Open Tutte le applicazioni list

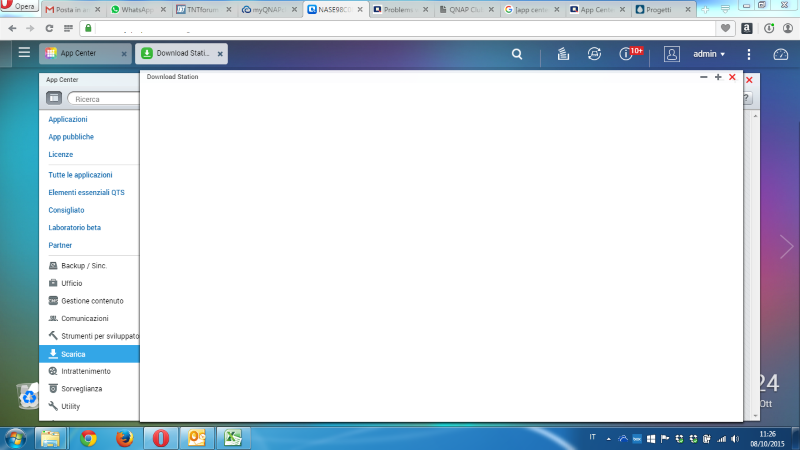click(x=80, y=175)
